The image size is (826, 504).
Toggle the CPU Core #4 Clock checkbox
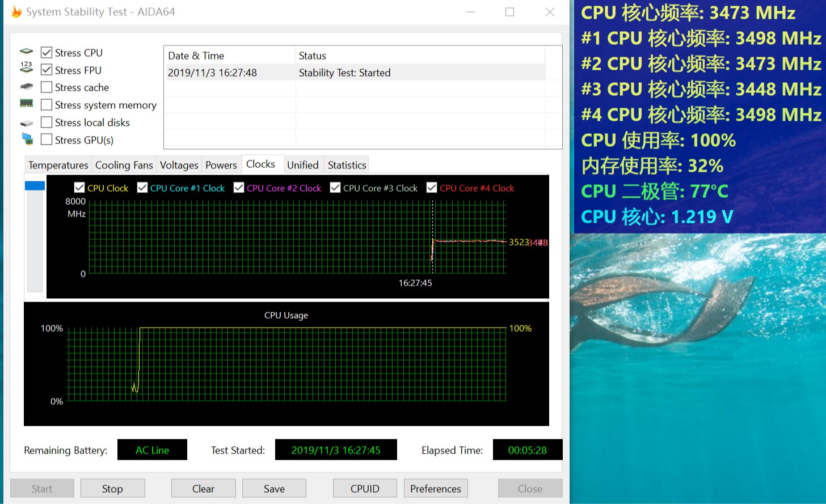(x=432, y=188)
